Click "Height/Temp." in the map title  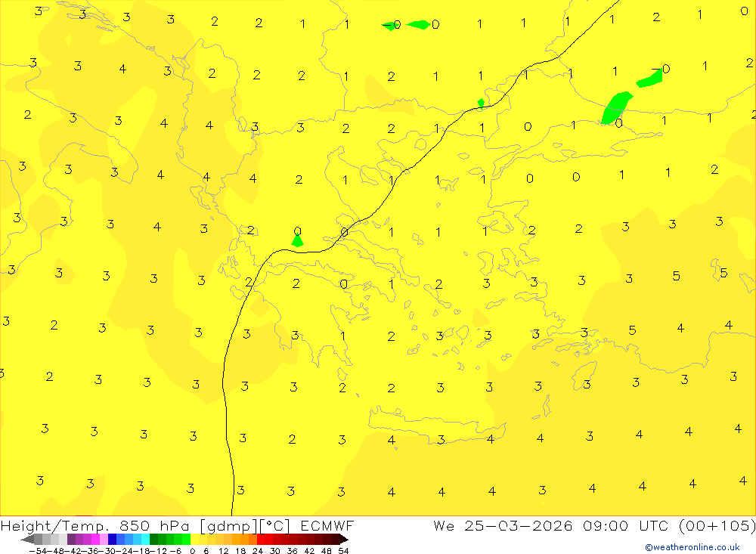pyautogui.click(x=54, y=526)
